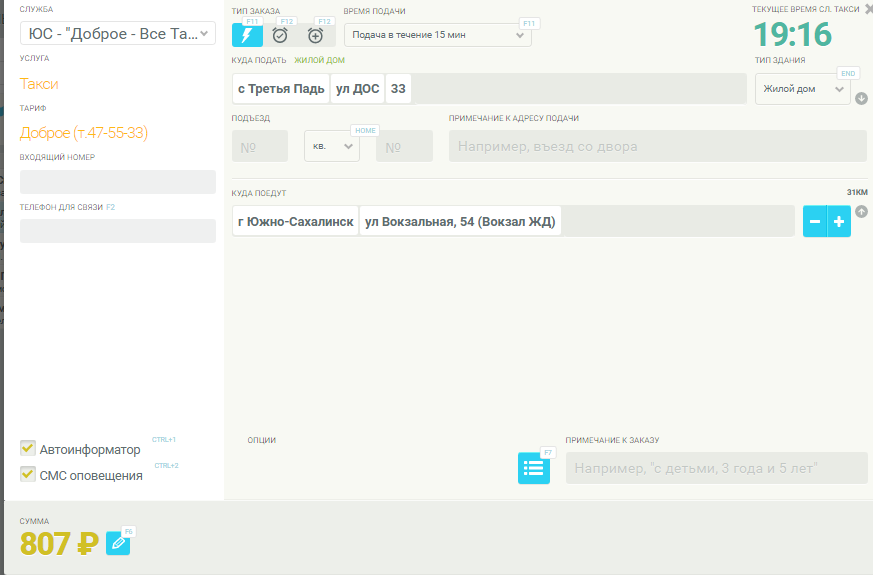The height and width of the screenshot is (575, 873).
Task: Edit the sum with pencil icon
Action: point(118,543)
